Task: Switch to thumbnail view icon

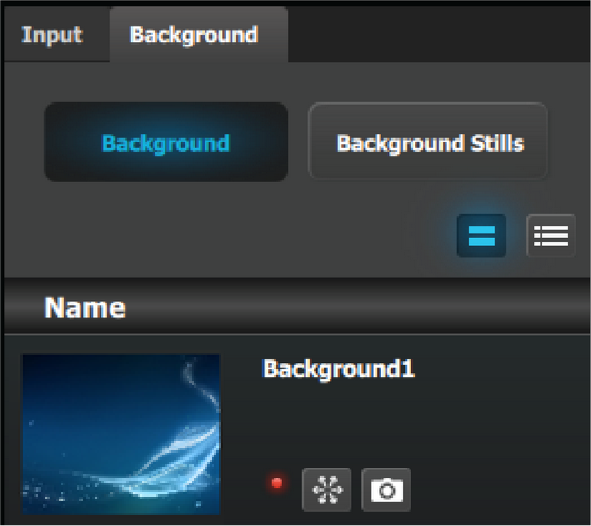Action: coord(481,235)
